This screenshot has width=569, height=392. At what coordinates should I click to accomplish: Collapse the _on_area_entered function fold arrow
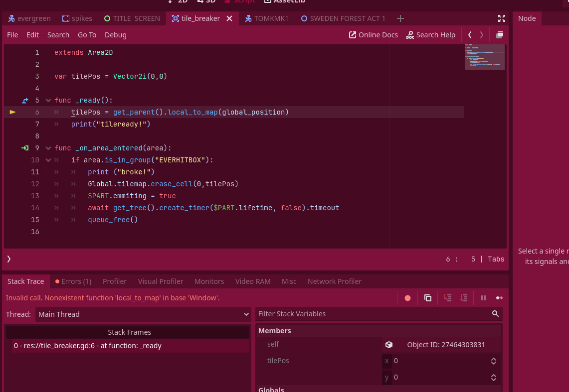48,148
